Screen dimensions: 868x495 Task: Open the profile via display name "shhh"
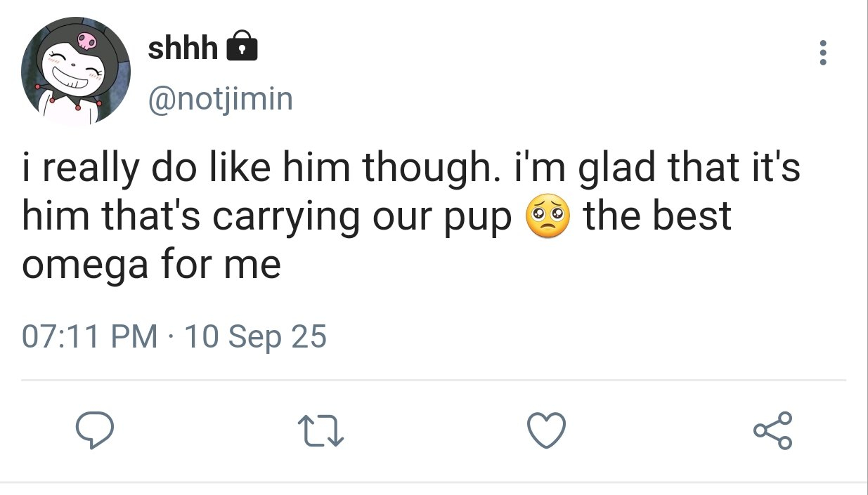(183, 47)
